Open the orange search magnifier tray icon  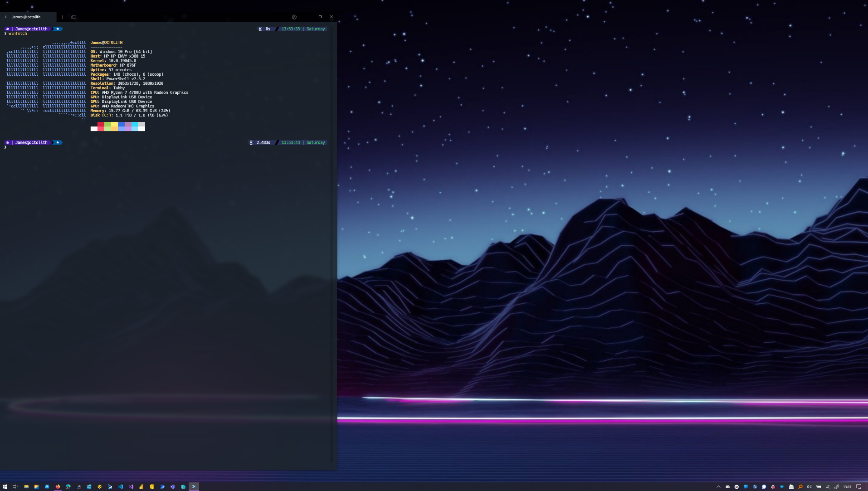tap(800, 487)
